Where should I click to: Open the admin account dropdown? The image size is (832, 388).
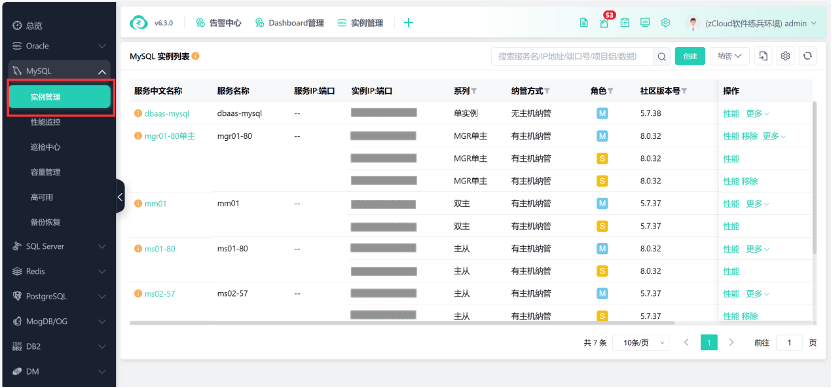tap(760, 23)
